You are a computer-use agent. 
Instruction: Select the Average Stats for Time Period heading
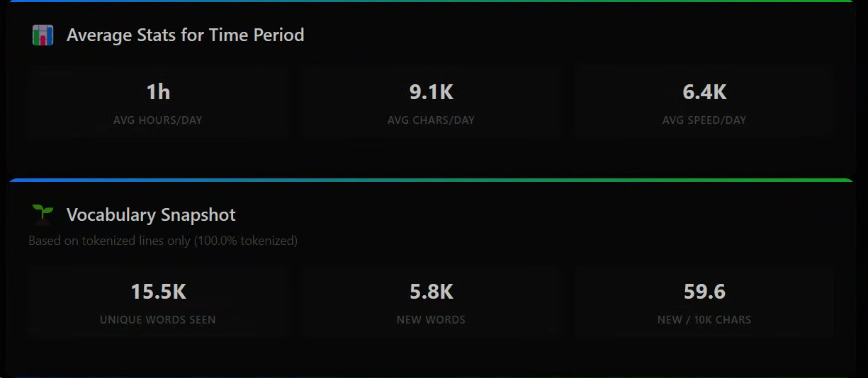tap(185, 35)
